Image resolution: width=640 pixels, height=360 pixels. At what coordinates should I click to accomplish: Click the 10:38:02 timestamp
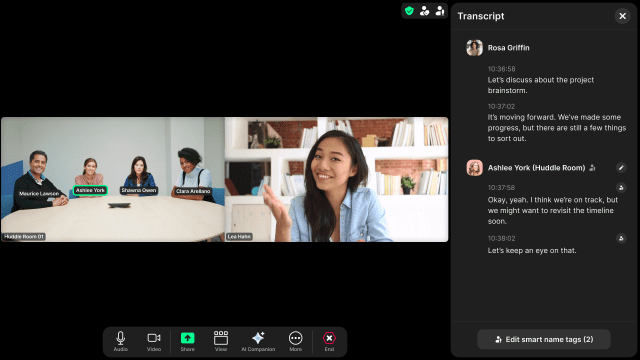501,238
